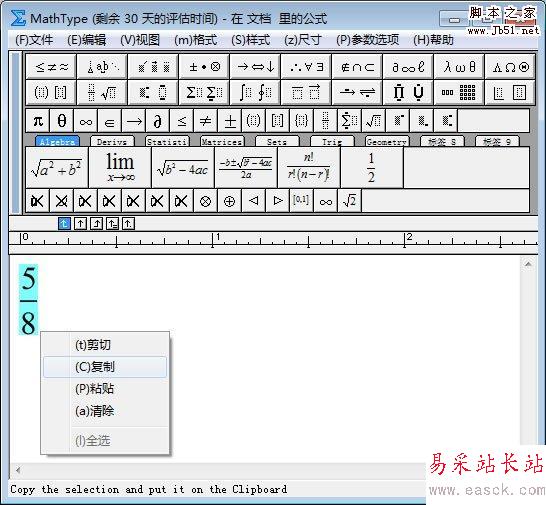The image size is (546, 505).
Task: Open uppercase Greek letters palette
Action: (x=510, y=66)
